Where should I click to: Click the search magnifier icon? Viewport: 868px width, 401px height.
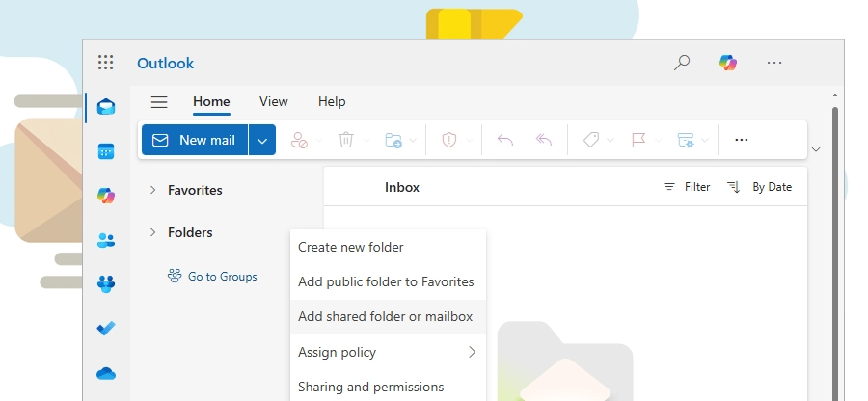pyautogui.click(x=682, y=63)
